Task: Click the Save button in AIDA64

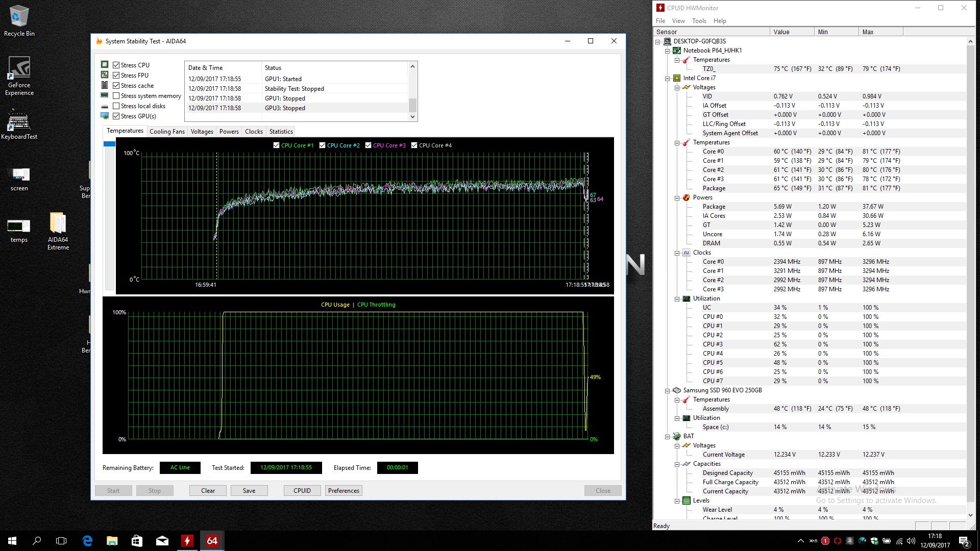Action: coord(249,490)
